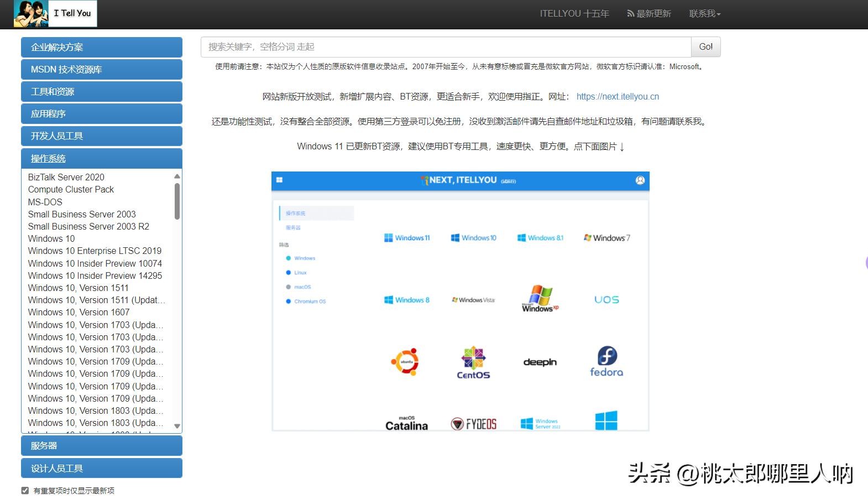Open the 联系我 dropdown menu
The height and width of the screenshot is (499, 868).
pos(704,14)
